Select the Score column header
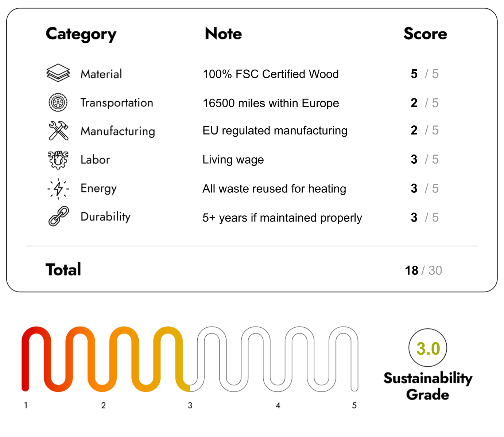Viewport: 504px width, 437px height. 425,34
